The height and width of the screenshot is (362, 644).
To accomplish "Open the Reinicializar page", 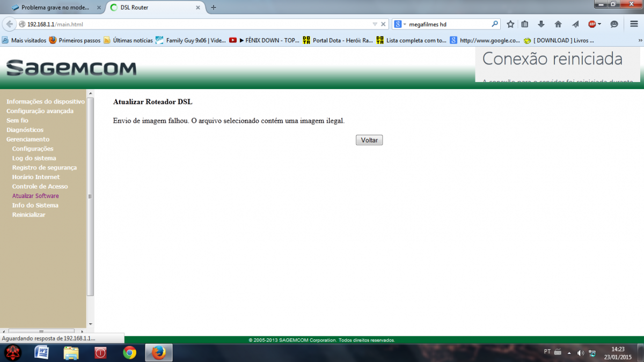I will 28,215.
